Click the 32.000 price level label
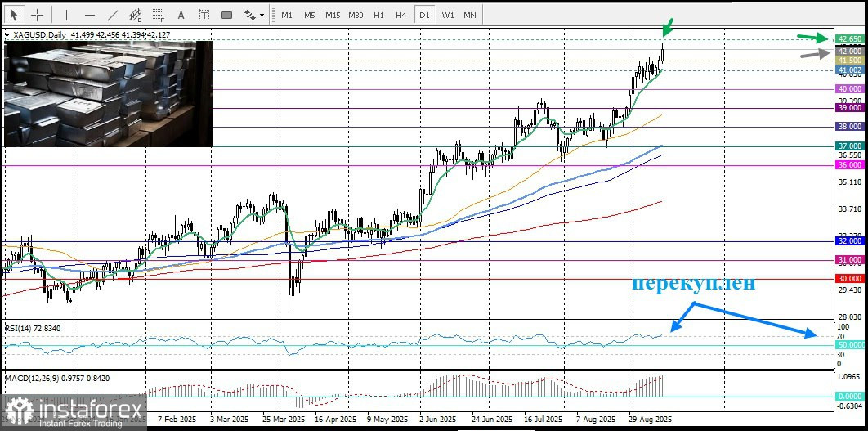The width and height of the screenshot is (868, 431). [x=849, y=241]
